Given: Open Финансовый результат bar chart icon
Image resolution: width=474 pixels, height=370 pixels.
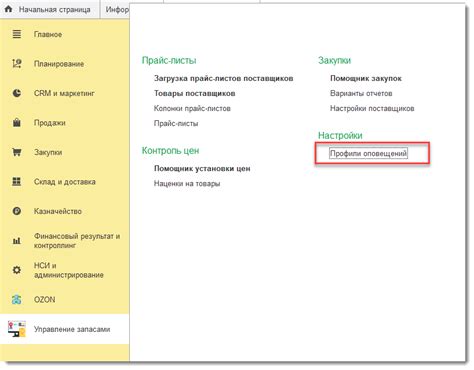Looking at the screenshot, I should click(x=17, y=240).
